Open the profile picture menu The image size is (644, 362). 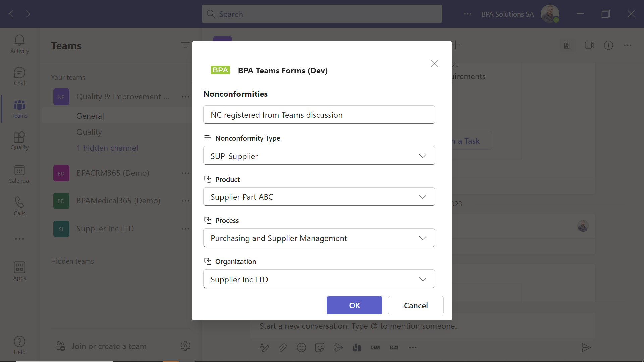pyautogui.click(x=550, y=14)
